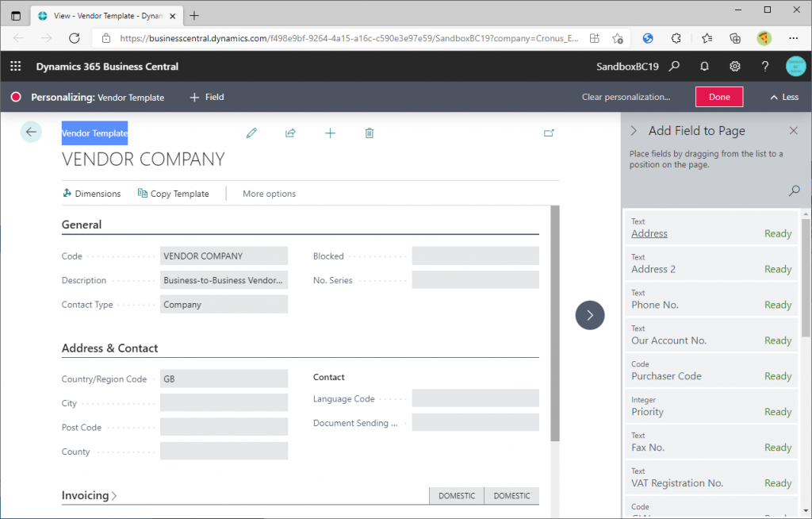
Task: Click the share icon
Action: pyautogui.click(x=290, y=133)
